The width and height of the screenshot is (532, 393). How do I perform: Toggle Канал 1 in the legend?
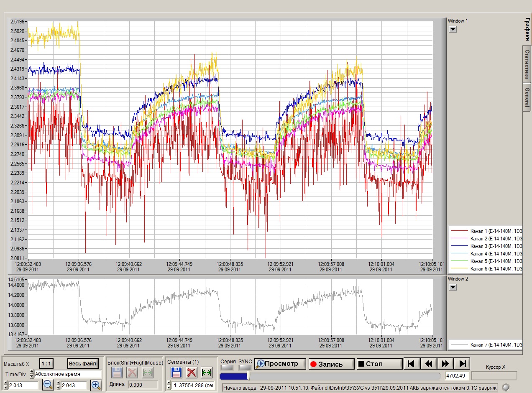coord(485,231)
